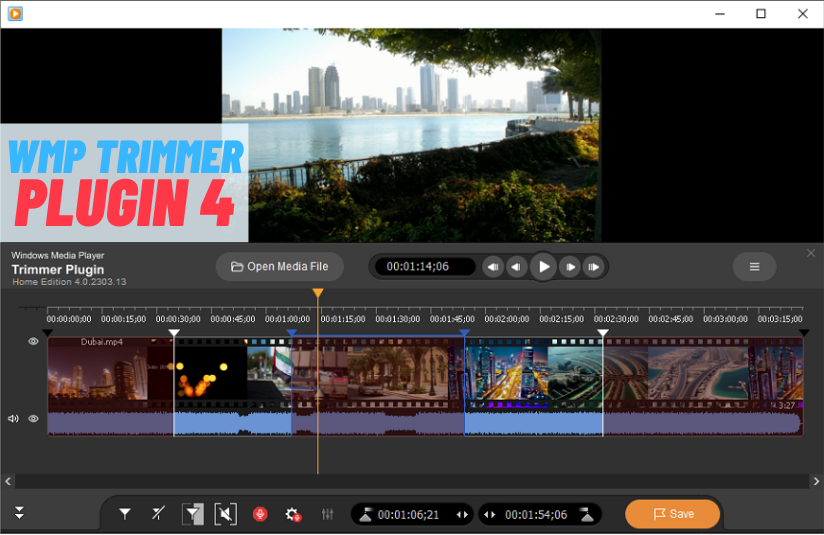Open settings gear with red badge
Screen dimensions: 824x535
click(x=293, y=514)
